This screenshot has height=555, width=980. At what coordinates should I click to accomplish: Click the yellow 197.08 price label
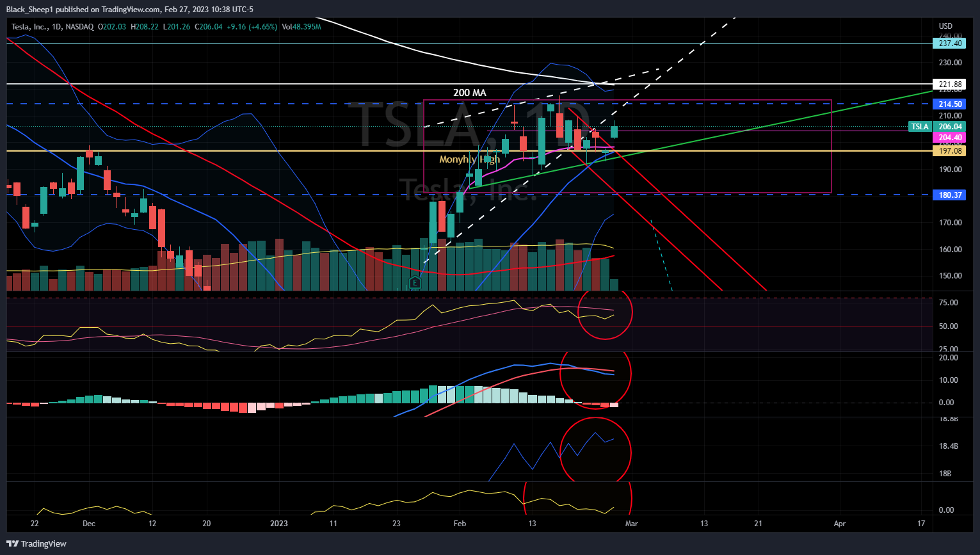tap(950, 151)
